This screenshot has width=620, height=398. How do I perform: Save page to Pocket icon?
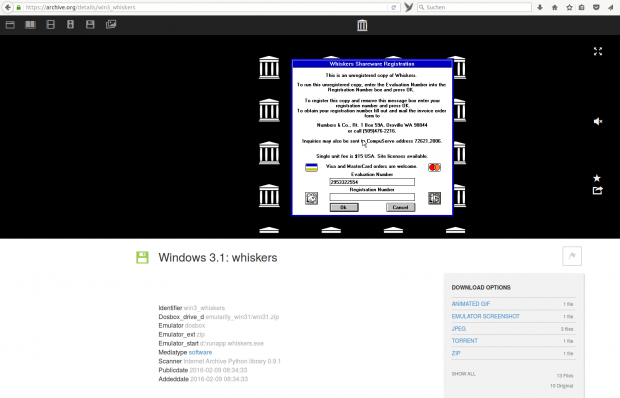pyautogui.click(x=596, y=7)
